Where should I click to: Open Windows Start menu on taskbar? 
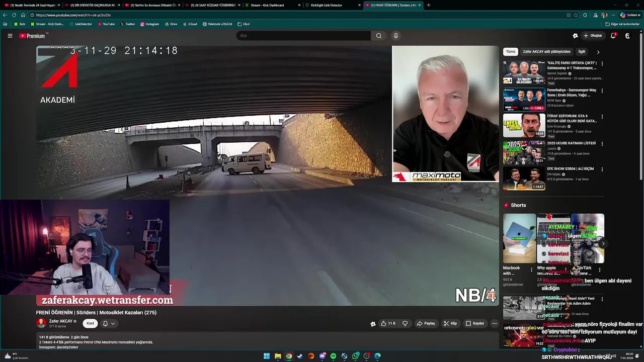point(267,356)
